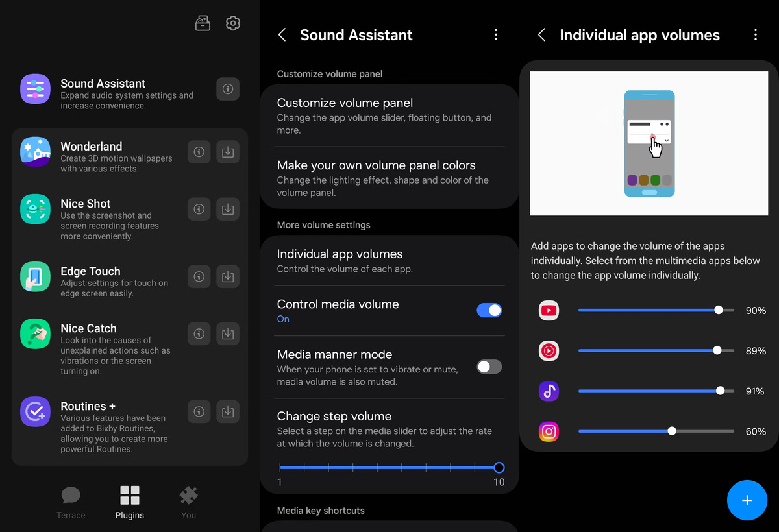Enable Media manner mode switch
Screen dimensions: 779x532
click(x=489, y=367)
